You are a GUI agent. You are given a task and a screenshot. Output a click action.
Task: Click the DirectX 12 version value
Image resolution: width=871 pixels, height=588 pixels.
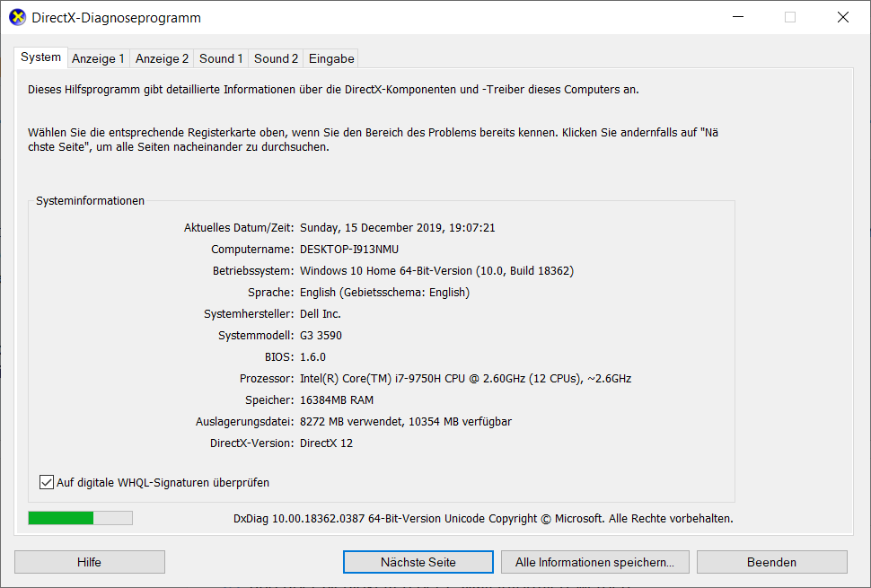pyautogui.click(x=326, y=443)
